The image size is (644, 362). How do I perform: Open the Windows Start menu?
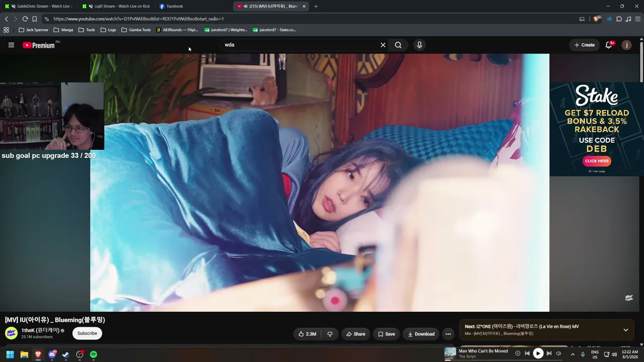point(10,354)
